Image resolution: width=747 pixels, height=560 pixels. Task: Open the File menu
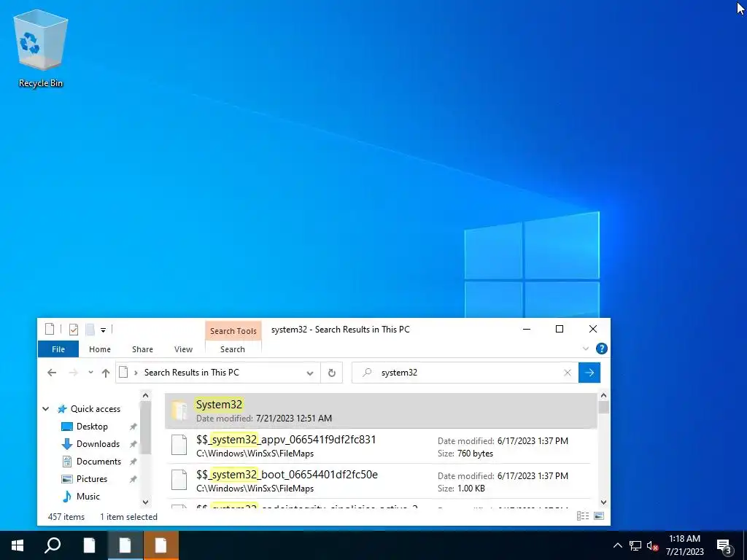click(58, 349)
